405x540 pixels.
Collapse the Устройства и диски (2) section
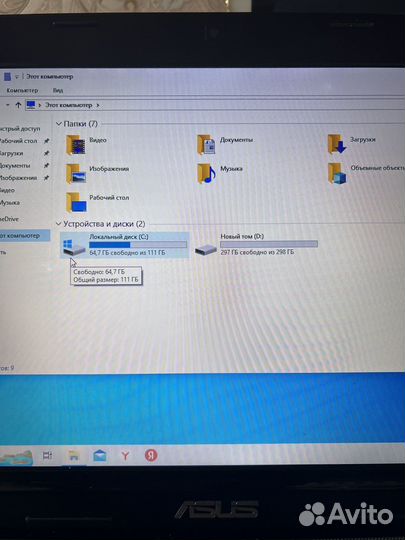[x=59, y=224]
